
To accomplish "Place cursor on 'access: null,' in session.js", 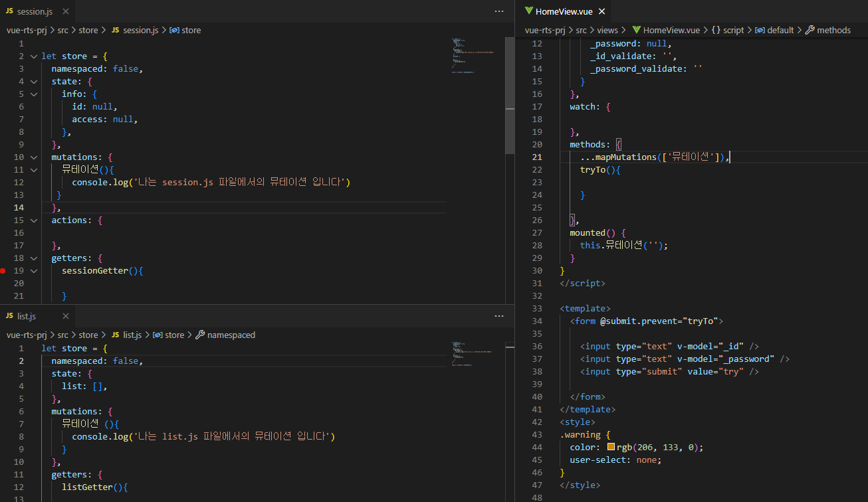I will click(x=105, y=120).
